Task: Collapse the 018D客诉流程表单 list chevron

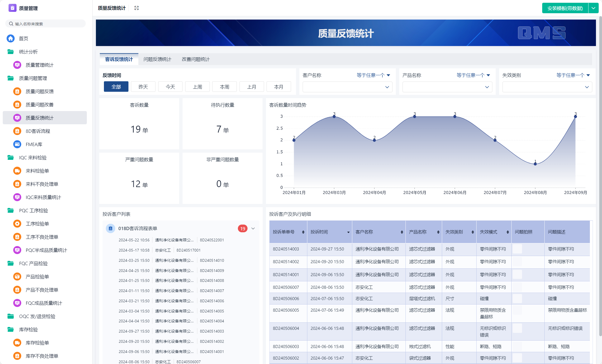Action: pos(253,228)
